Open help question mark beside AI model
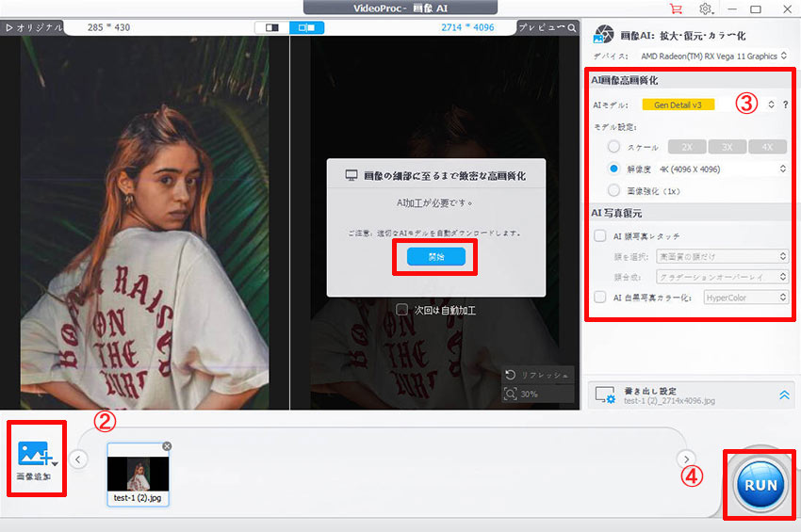 tap(785, 105)
